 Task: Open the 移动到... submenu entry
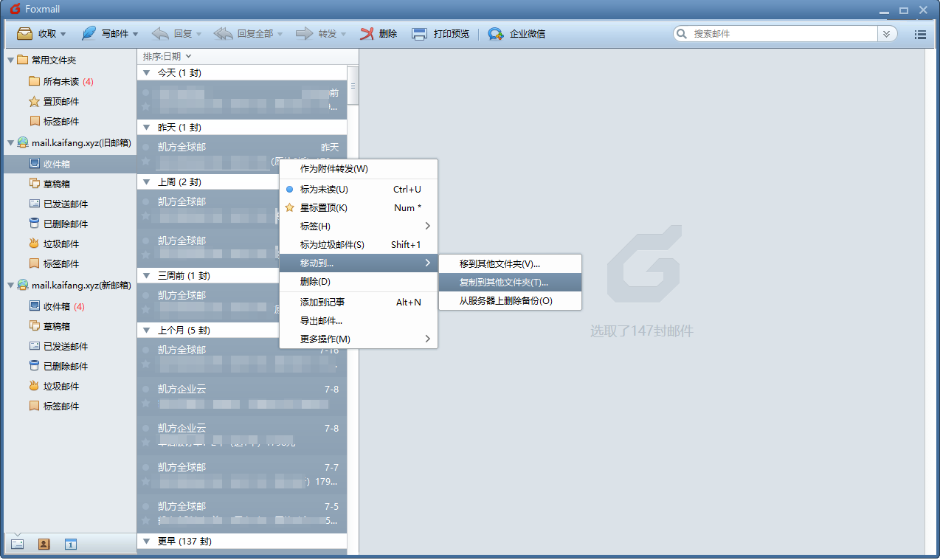[x=359, y=263]
